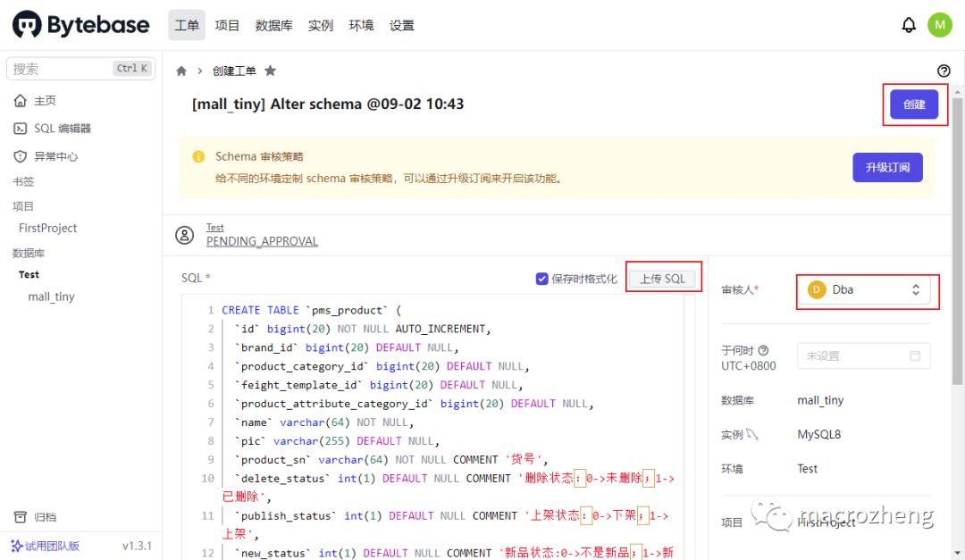Image resolution: width=965 pixels, height=560 pixels.
Task: Switch to the 数据库 top menu
Action: 273,25
